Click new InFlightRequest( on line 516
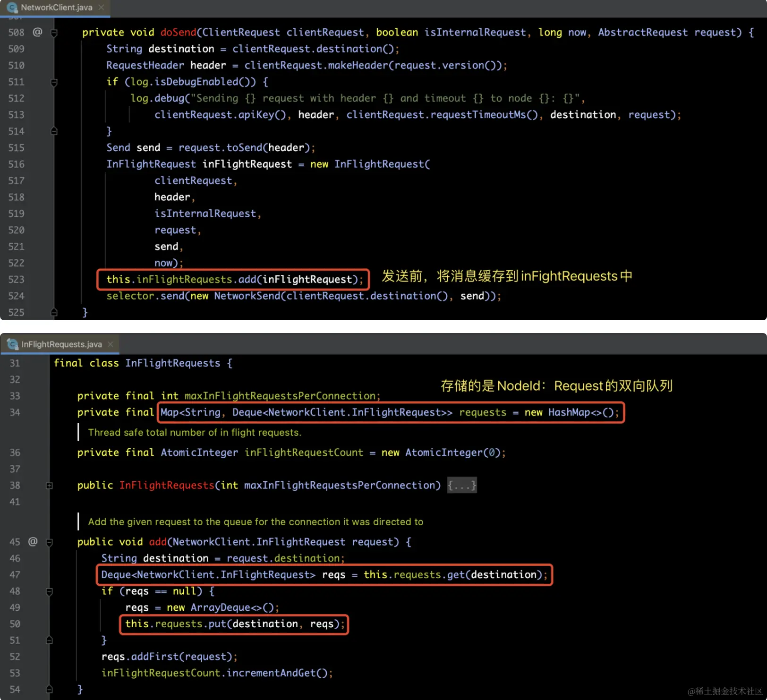The image size is (767, 700). 370,164
